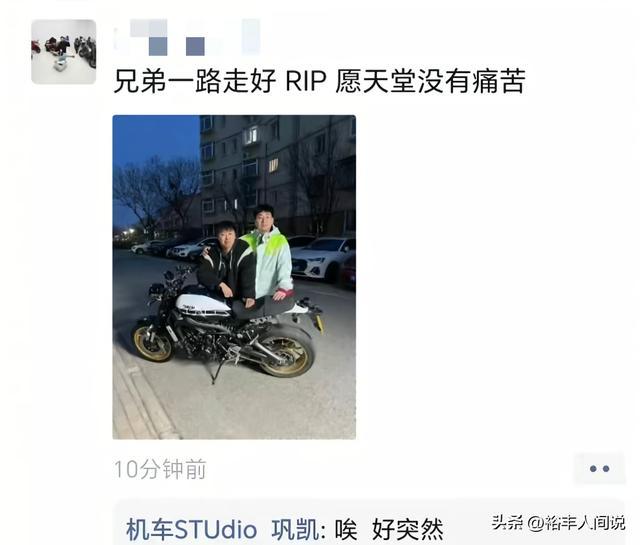Click the white car parked behind
640x545 pixels.
322,258
